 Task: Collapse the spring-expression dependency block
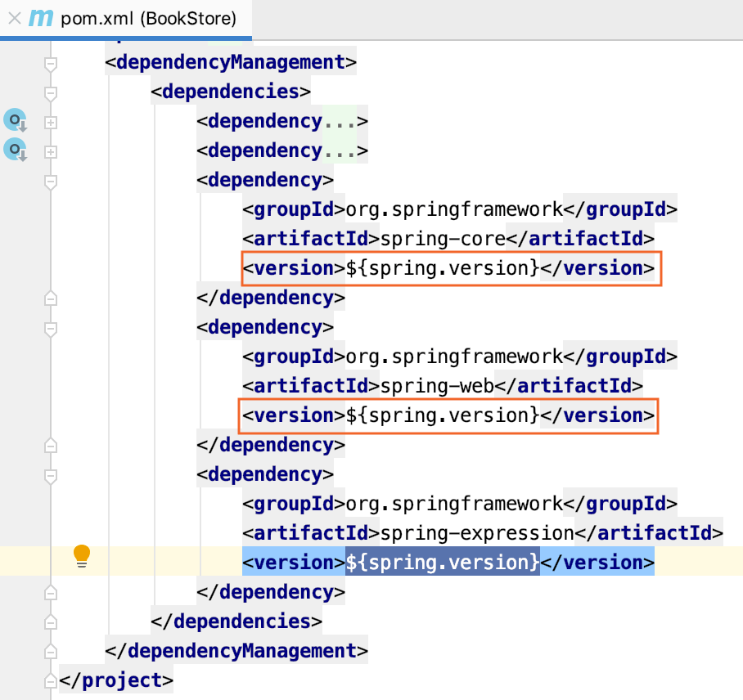click(51, 476)
